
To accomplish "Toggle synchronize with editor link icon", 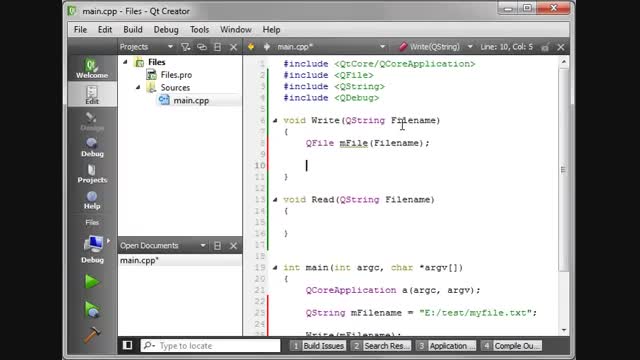I will pos(202,47).
